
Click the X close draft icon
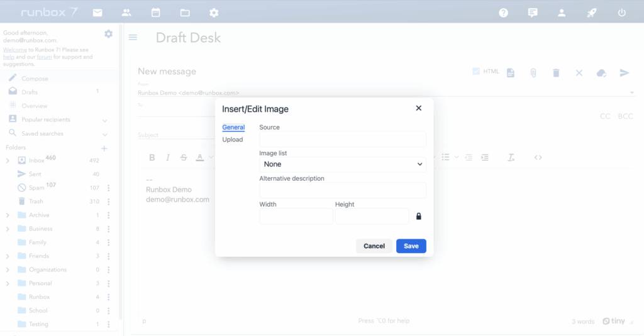click(x=579, y=73)
